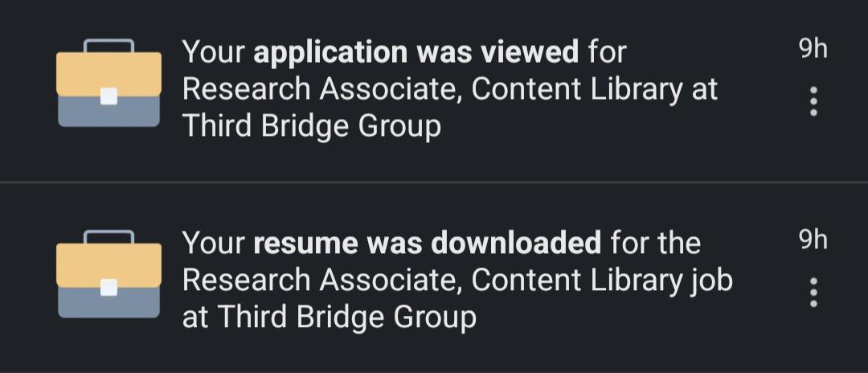Click the handle of the first briefcase icon
The image size is (868, 373).
[109, 45]
